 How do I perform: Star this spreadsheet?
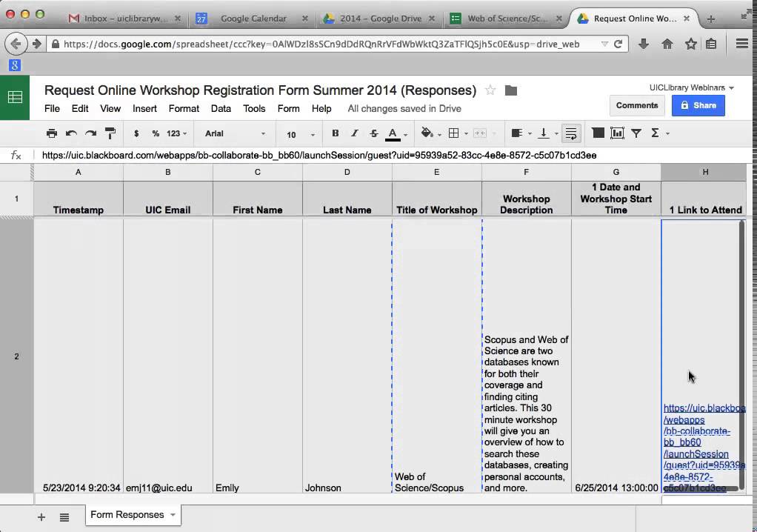click(x=490, y=90)
